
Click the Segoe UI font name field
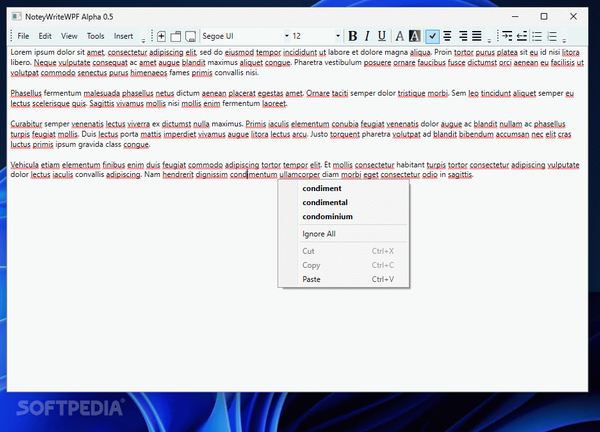[243, 36]
